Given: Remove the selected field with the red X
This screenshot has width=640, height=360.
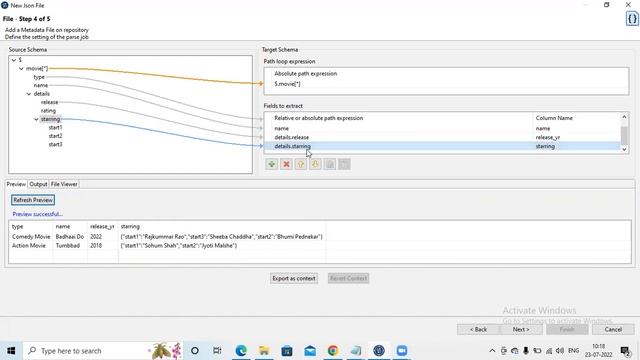Looking at the screenshot, I should 286,164.
